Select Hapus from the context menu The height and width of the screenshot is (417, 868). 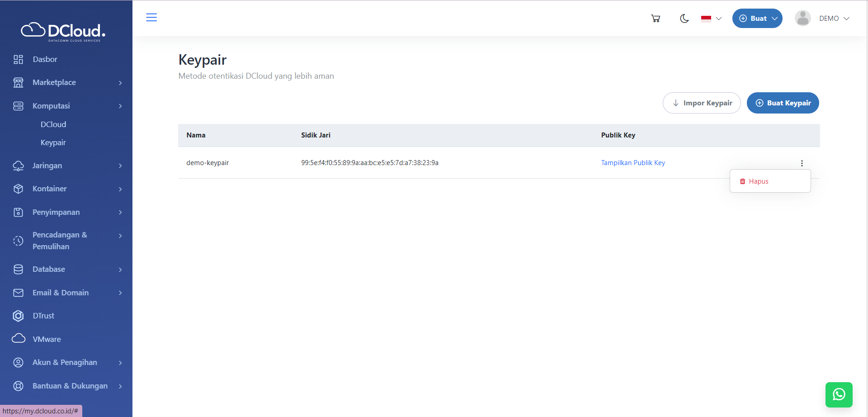coord(758,181)
